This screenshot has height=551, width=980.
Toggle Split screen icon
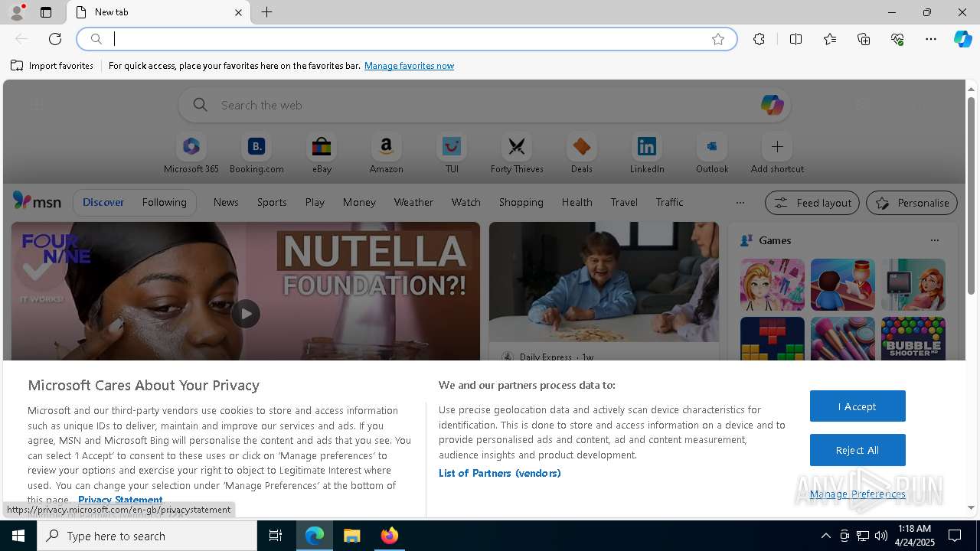click(x=795, y=39)
